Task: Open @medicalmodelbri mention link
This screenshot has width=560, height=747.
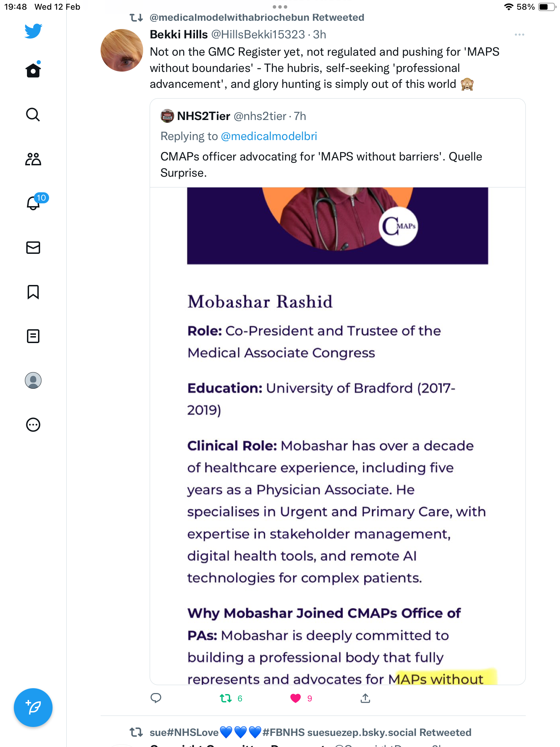Action: point(269,136)
